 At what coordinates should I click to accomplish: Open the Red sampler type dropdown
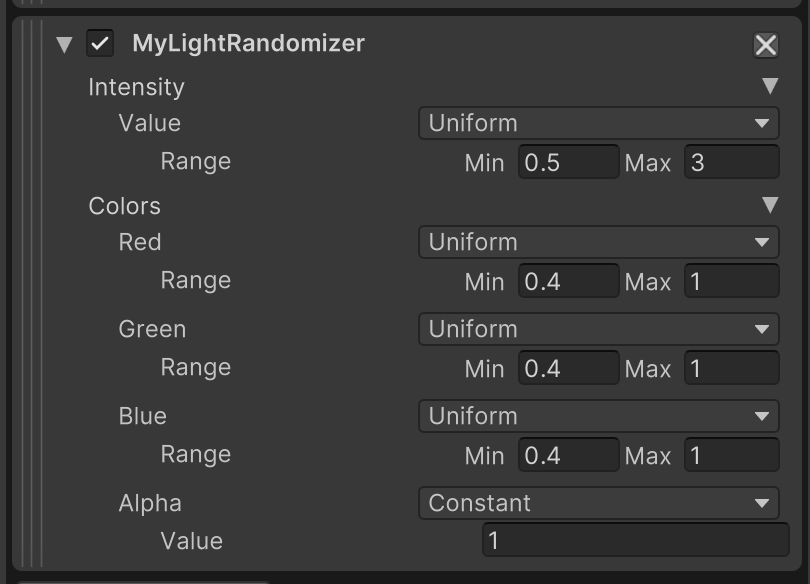click(x=598, y=243)
